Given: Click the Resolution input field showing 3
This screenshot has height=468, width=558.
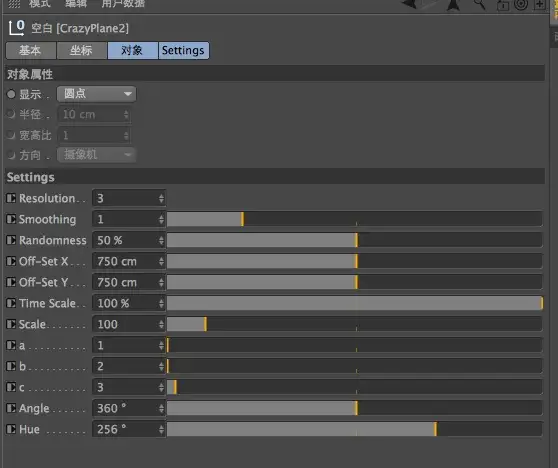Looking at the screenshot, I should coord(129,198).
